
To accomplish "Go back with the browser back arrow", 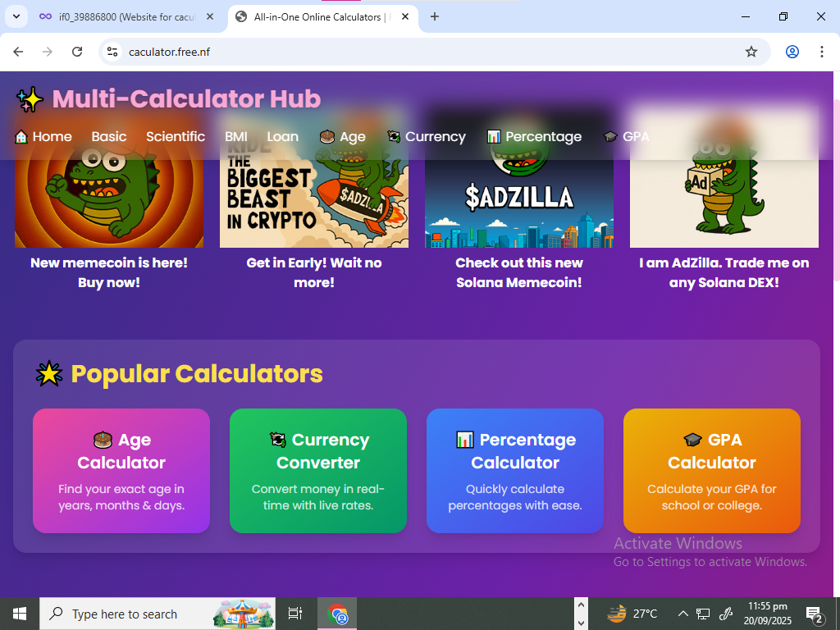I will click(18, 52).
